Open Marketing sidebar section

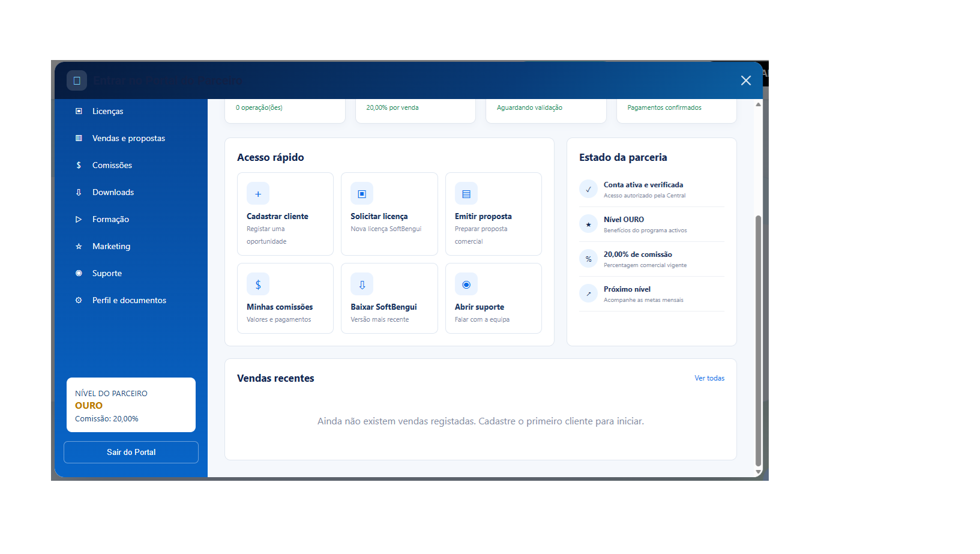(131, 246)
